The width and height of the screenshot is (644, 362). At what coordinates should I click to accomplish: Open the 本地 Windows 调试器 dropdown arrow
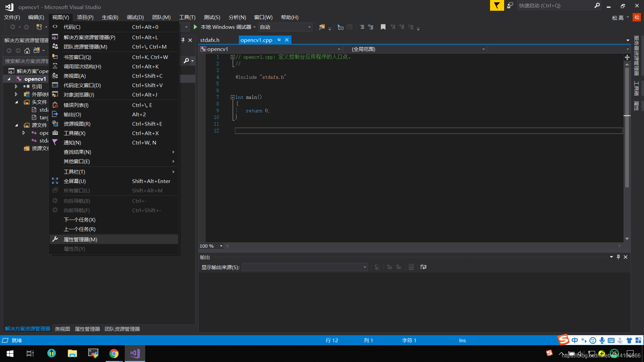tap(255, 27)
